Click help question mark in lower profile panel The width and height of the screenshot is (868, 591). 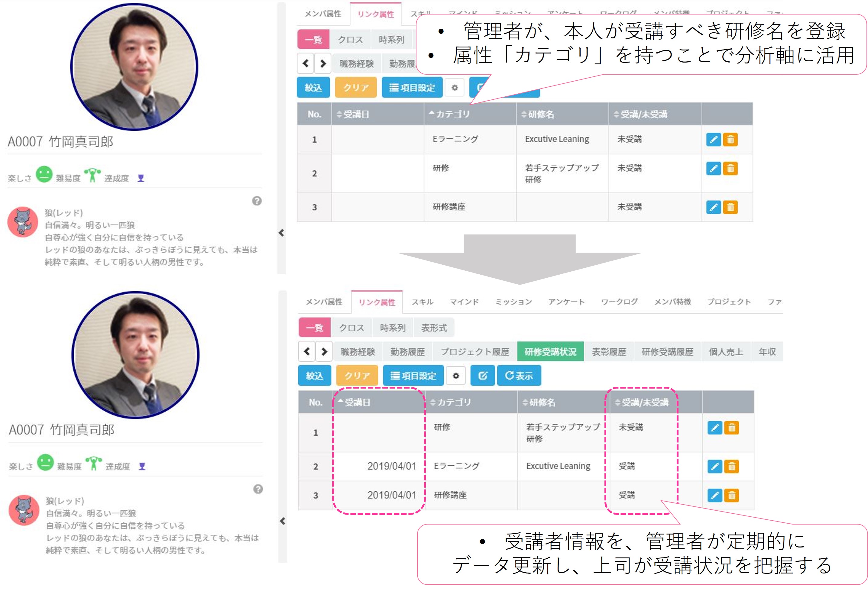click(x=258, y=489)
